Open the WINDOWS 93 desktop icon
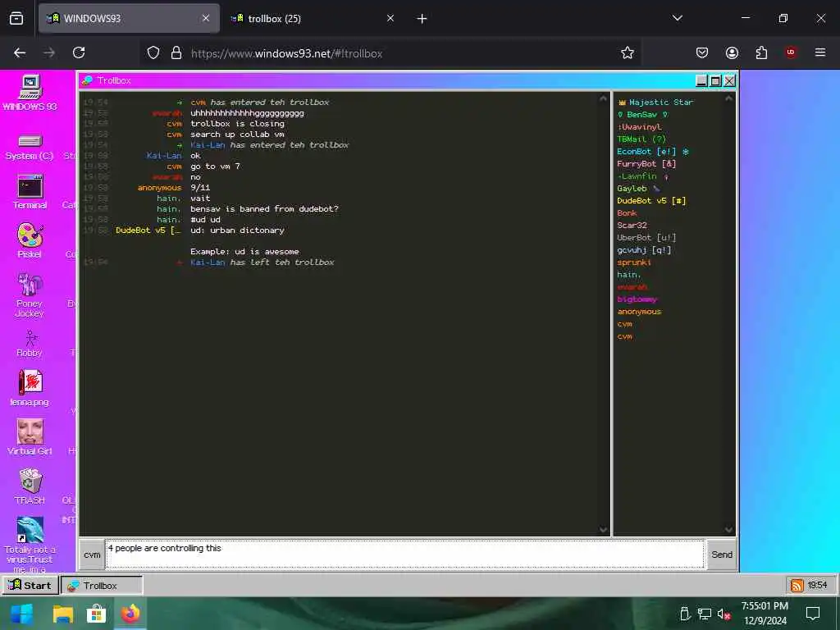This screenshot has width=840, height=630. (x=30, y=92)
